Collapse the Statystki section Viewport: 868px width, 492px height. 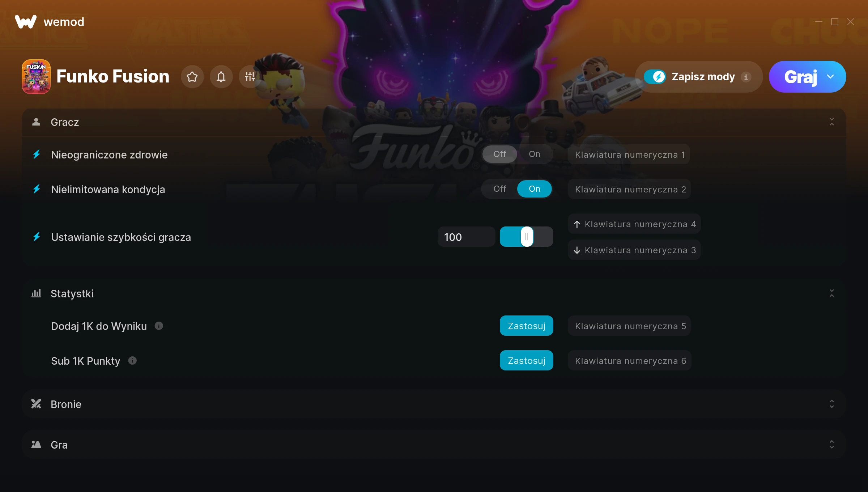(831, 293)
